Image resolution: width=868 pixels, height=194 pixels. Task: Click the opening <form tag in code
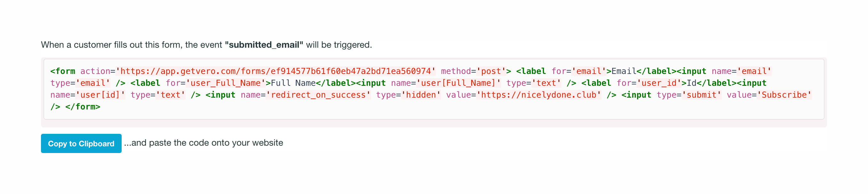pyautogui.click(x=63, y=71)
